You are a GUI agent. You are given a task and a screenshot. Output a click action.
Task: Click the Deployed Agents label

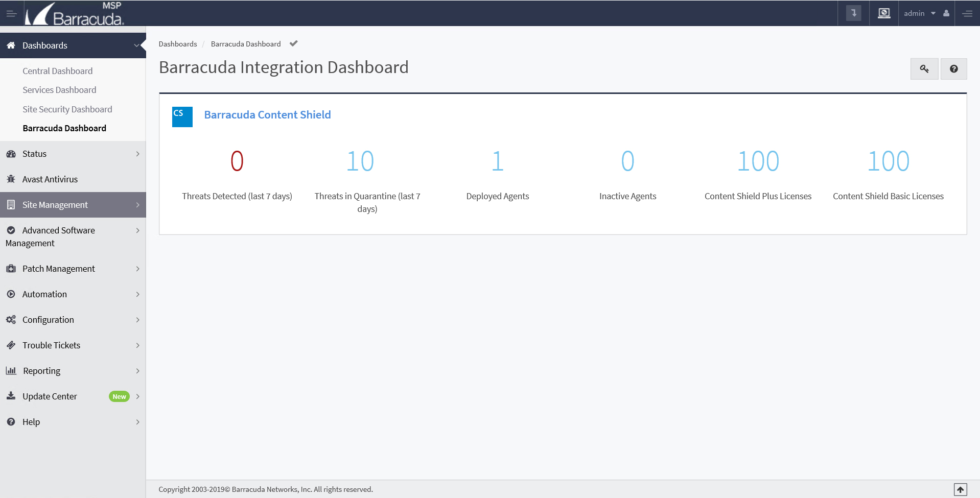(498, 196)
